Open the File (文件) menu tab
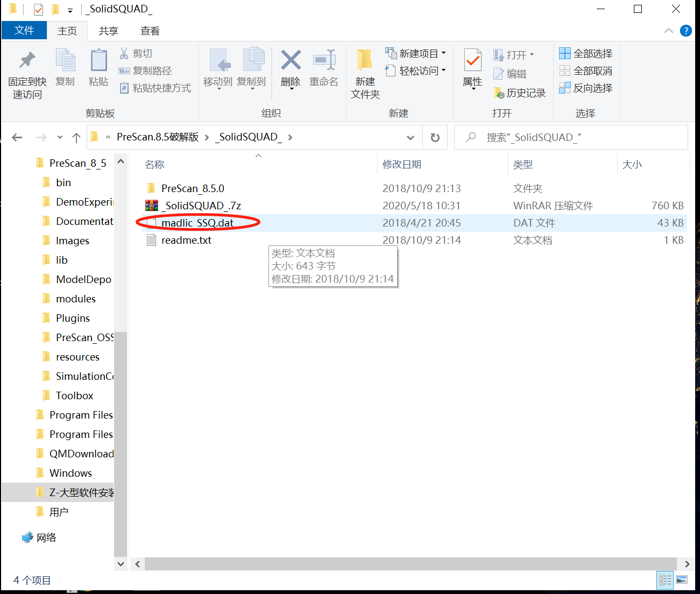700x594 pixels. (x=24, y=31)
